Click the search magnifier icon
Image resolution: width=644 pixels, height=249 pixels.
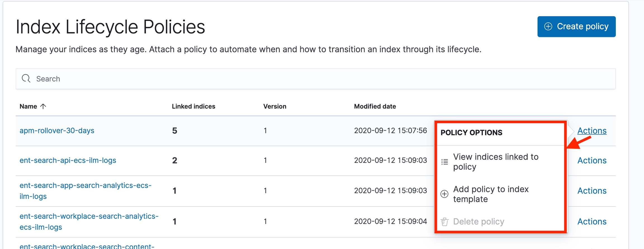click(26, 79)
